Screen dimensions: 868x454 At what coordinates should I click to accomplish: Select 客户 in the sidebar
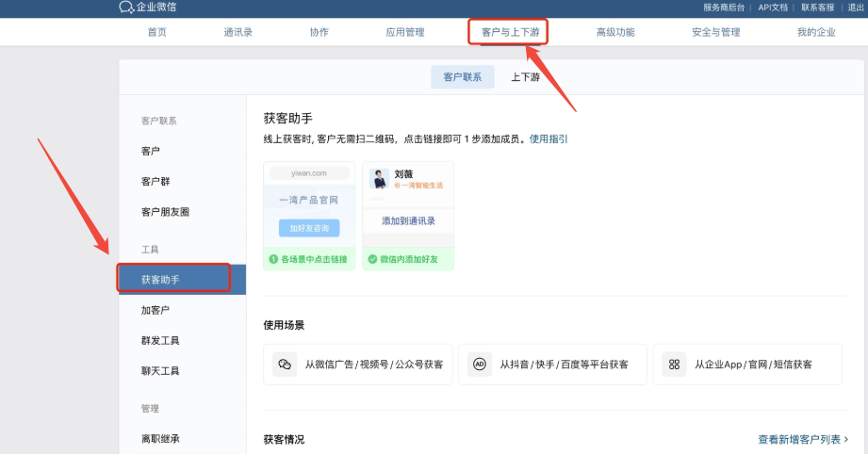(x=151, y=151)
